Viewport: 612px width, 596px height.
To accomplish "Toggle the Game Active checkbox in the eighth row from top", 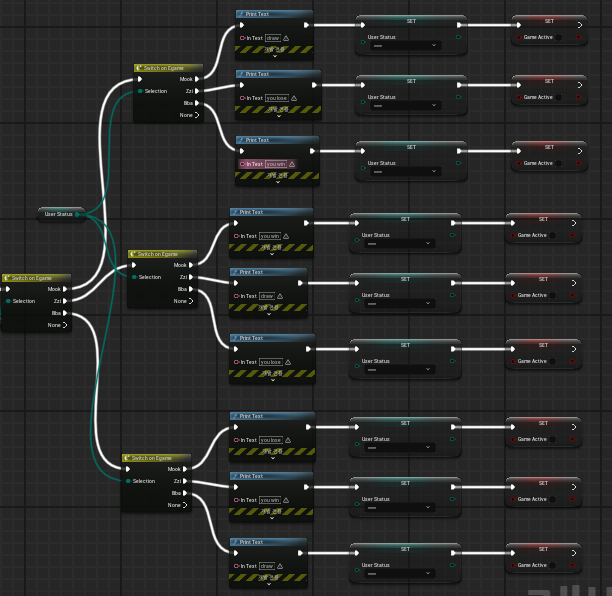I will (x=553, y=499).
